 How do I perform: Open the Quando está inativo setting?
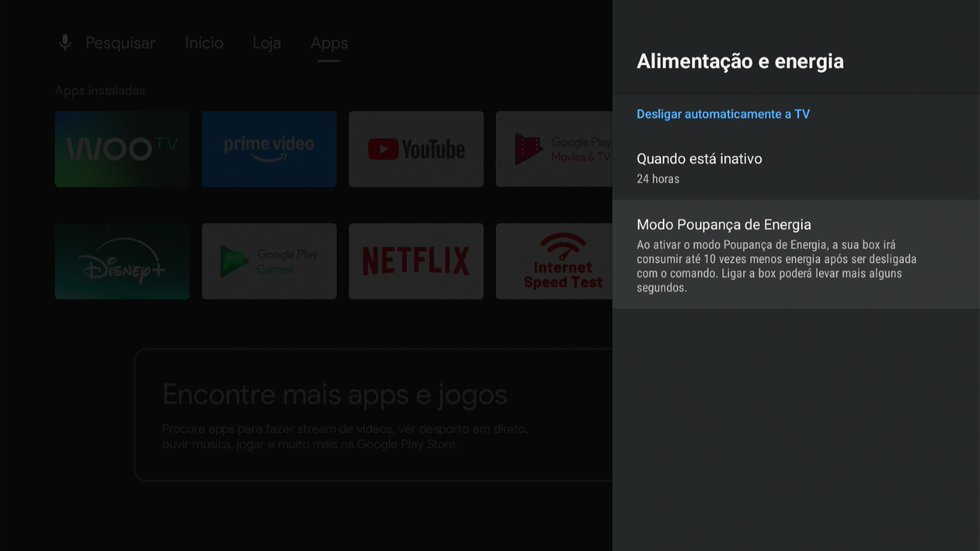(x=796, y=168)
